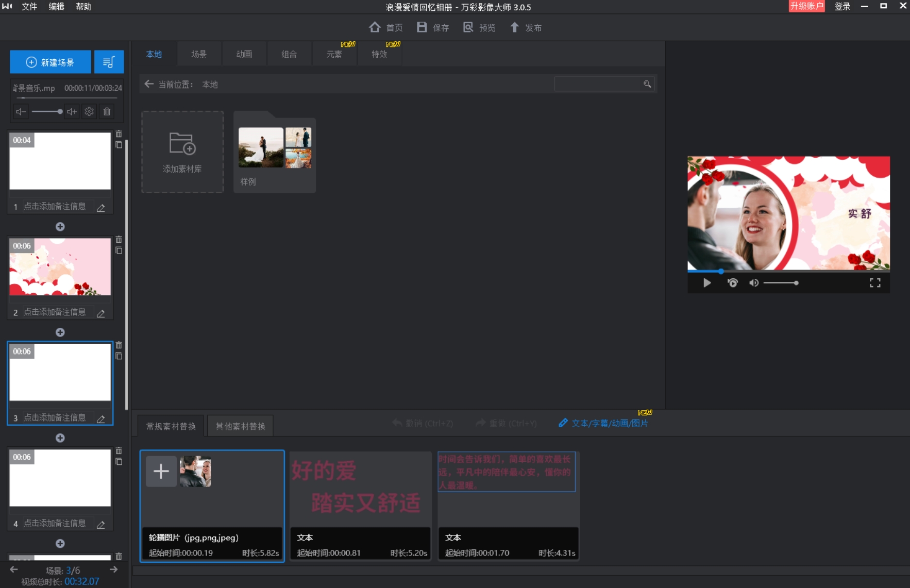This screenshot has height=588, width=910.
Task: Mute the preview speaker icon
Action: (754, 283)
